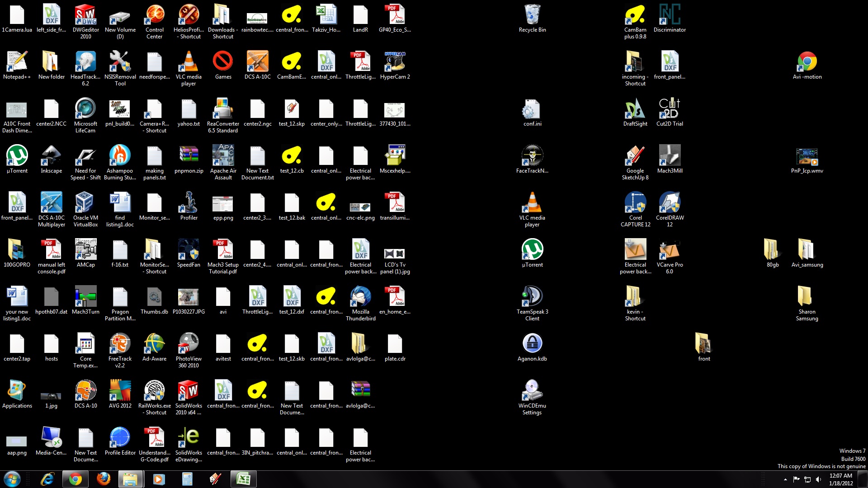868x488 pixels.
Task: Open the volume speaker tray icon
Action: point(818,479)
